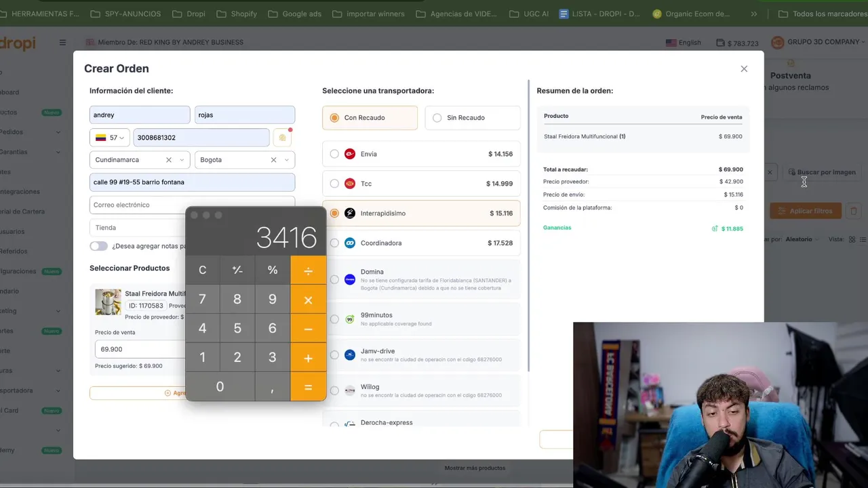The width and height of the screenshot is (868, 488).
Task: Click the 99minutos carrier logo
Action: click(x=350, y=319)
